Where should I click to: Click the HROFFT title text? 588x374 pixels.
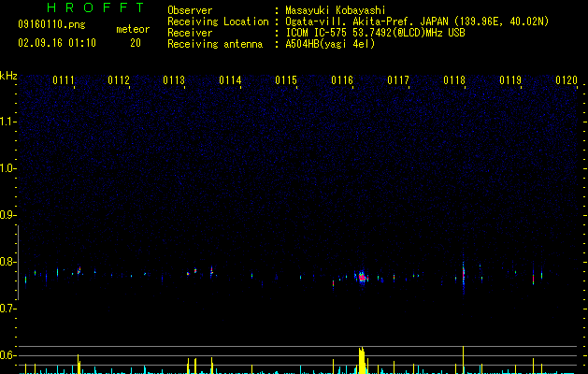click(x=95, y=7)
